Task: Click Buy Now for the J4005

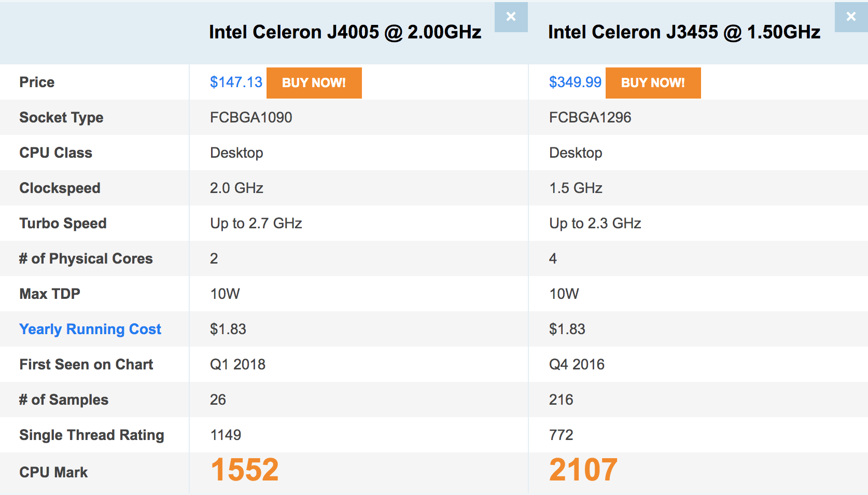Action: tap(314, 83)
